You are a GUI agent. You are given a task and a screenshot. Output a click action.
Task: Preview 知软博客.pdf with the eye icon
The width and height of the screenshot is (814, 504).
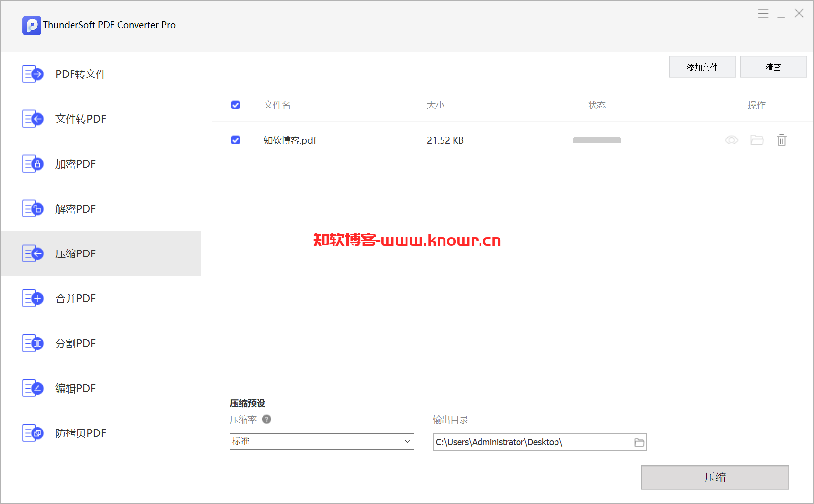[x=731, y=140]
